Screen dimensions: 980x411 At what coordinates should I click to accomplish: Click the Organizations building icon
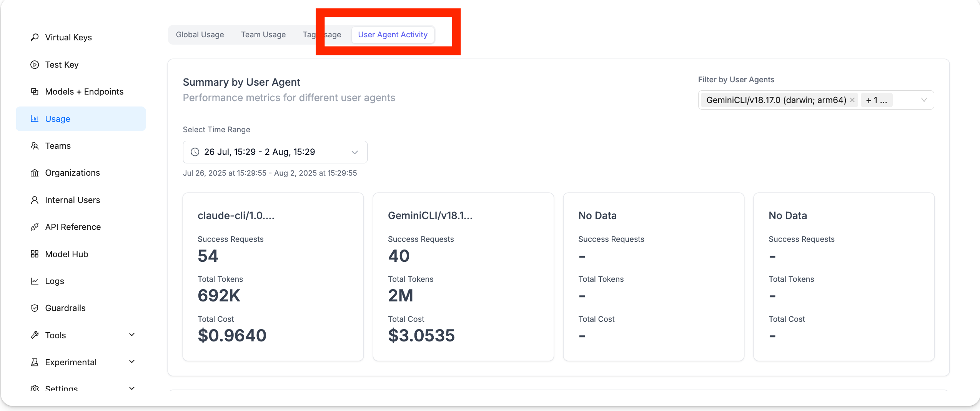(x=35, y=173)
